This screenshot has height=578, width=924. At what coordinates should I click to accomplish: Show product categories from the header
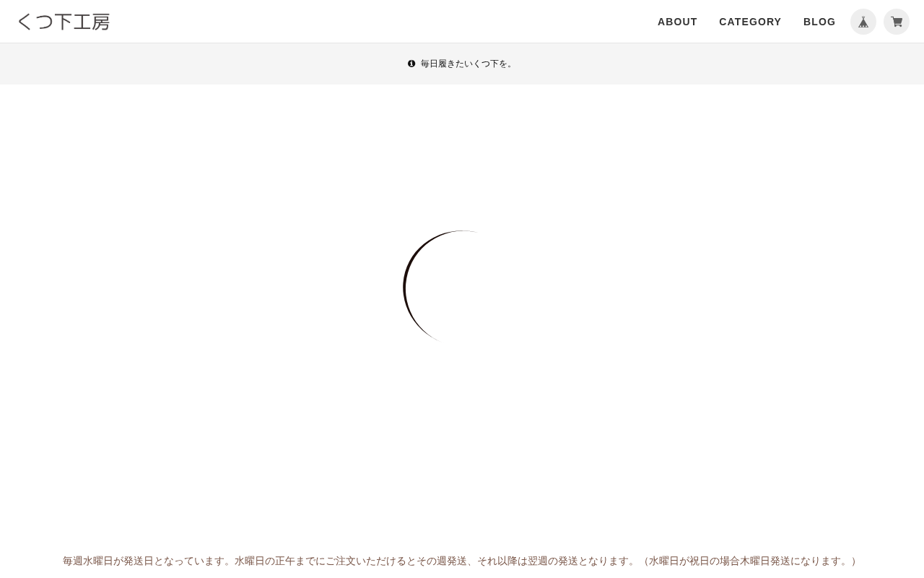pos(750,22)
